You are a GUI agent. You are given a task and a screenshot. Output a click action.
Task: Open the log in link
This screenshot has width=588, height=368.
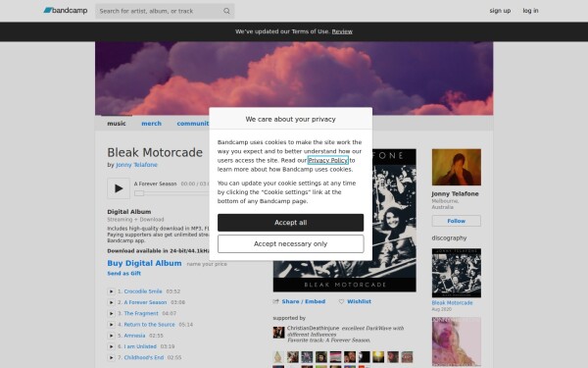coord(530,11)
